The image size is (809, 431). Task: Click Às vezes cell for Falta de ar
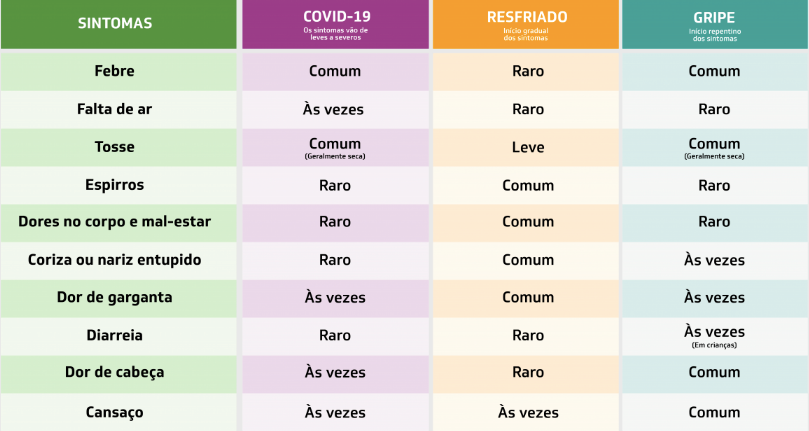335,109
